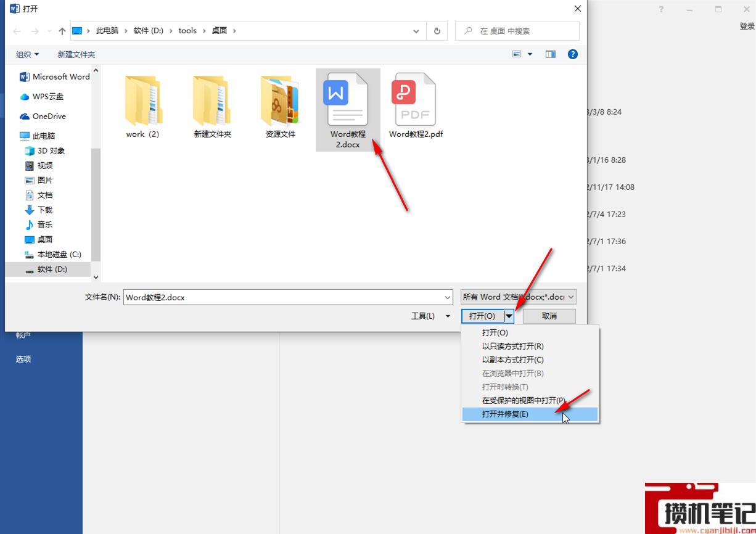Select the work (2) folder
The image size is (756, 534).
(x=143, y=106)
